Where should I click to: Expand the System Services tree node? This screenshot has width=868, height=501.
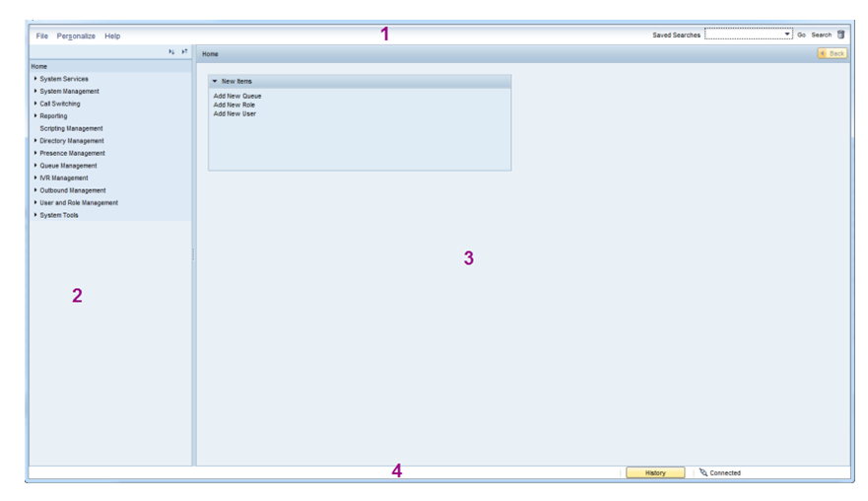pos(35,79)
